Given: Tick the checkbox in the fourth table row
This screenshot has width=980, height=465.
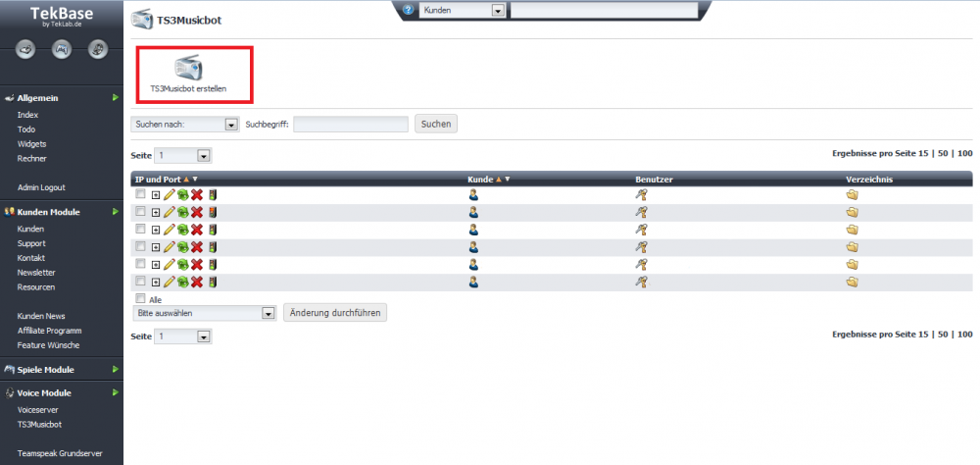Looking at the screenshot, I should [140, 245].
